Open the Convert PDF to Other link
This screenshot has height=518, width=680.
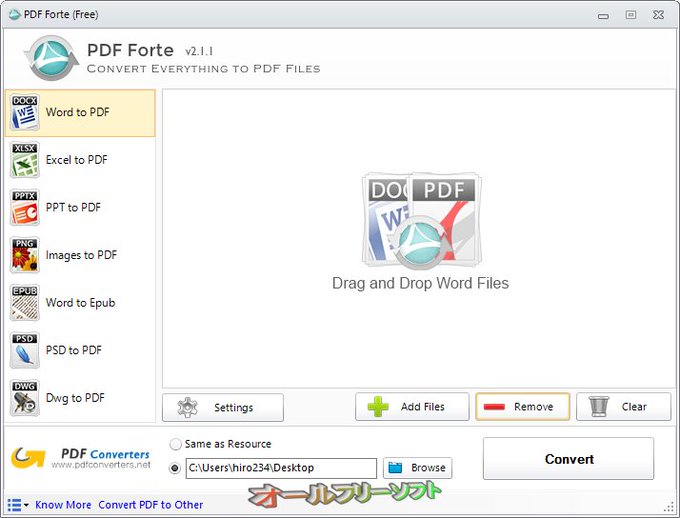tap(150, 505)
